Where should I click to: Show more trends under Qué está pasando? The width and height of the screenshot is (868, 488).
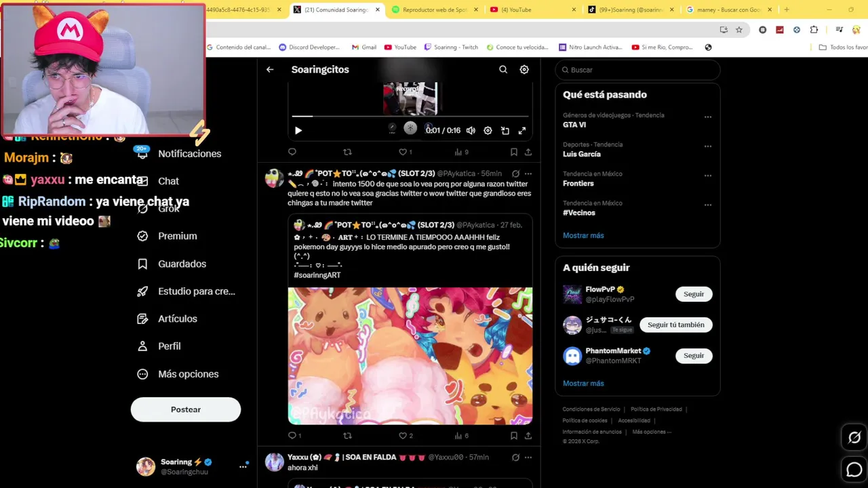[583, 235]
